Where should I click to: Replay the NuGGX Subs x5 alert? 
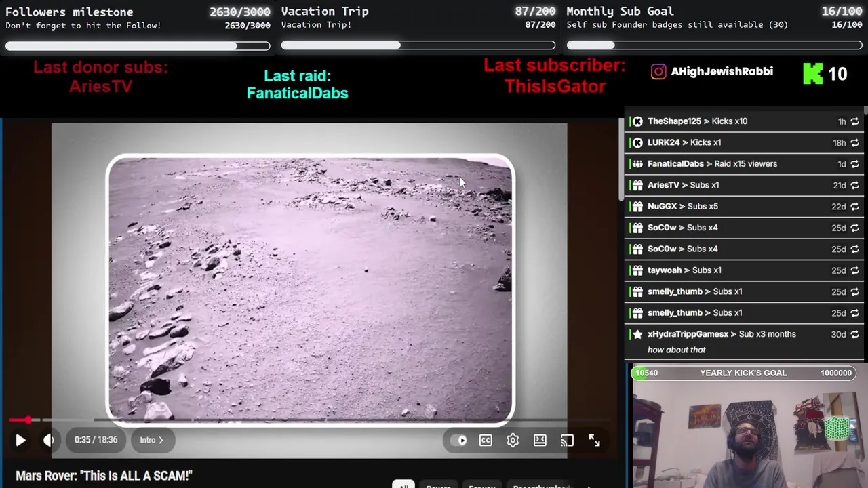click(854, 206)
